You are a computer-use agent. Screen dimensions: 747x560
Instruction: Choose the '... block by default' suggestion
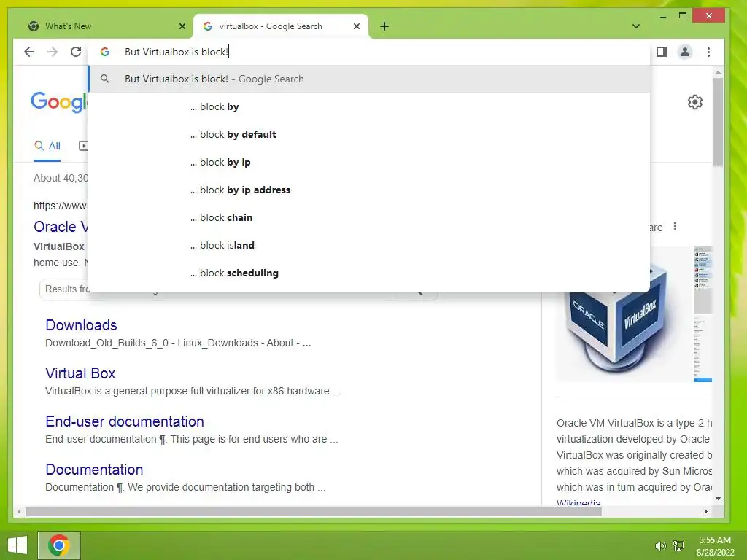tap(369, 134)
